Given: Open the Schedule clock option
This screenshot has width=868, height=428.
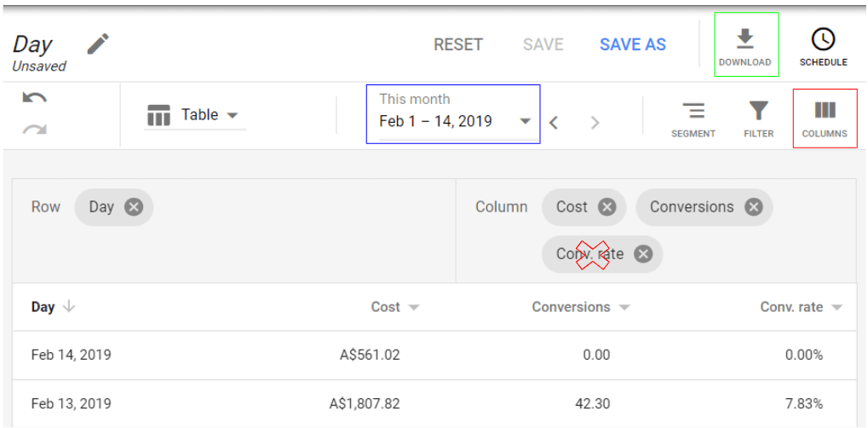Looking at the screenshot, I should 823,46.
